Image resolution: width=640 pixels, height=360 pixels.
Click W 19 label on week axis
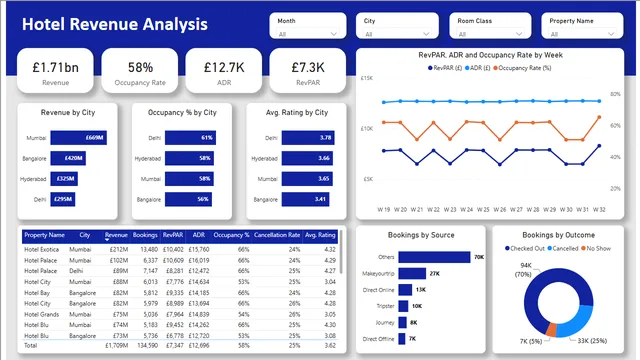click(384, 209)
